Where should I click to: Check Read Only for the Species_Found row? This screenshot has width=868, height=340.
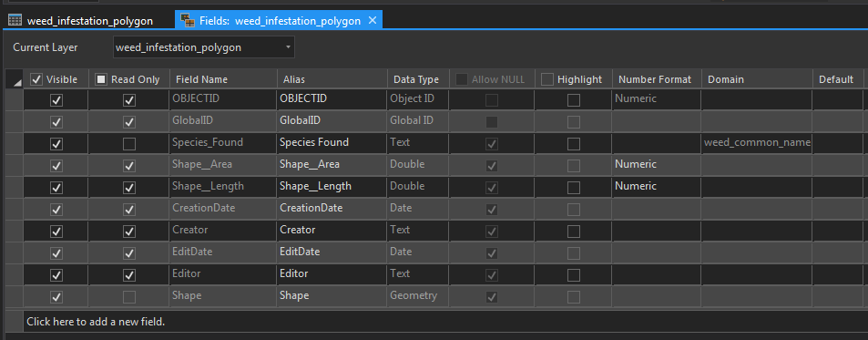click(129, 144)
